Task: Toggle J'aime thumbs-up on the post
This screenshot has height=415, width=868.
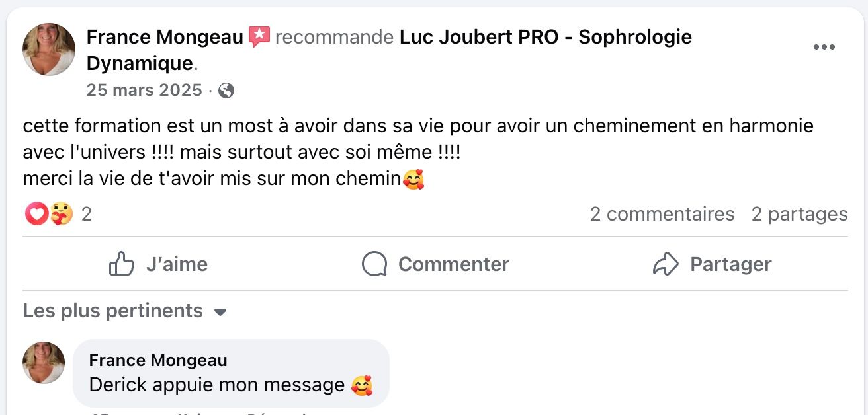Action: 158,264
